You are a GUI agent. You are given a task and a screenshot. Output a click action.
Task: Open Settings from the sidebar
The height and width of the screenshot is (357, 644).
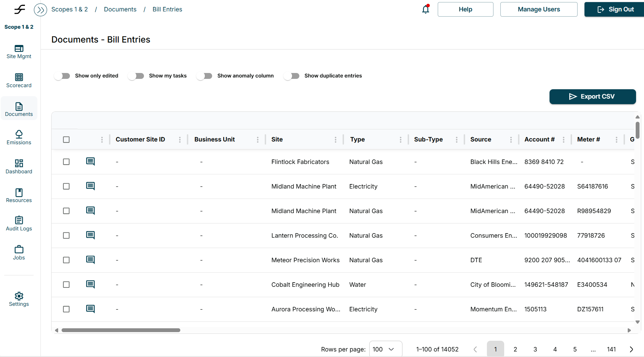19,299
